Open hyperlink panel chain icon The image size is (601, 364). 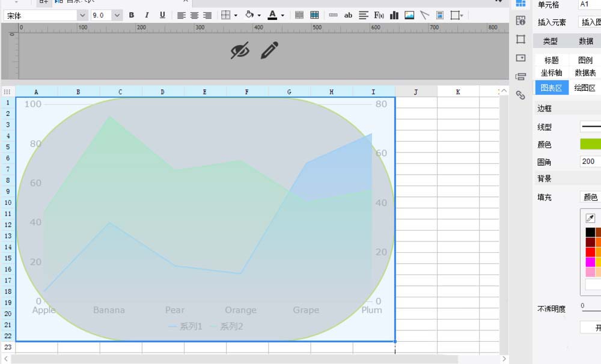[x=520, y=95]
